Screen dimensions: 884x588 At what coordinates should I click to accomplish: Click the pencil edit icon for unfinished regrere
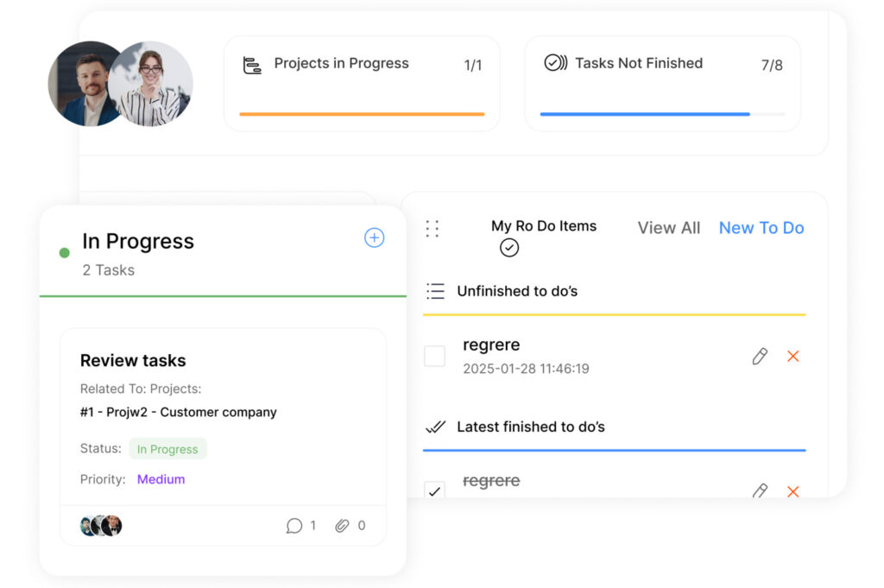760,357
